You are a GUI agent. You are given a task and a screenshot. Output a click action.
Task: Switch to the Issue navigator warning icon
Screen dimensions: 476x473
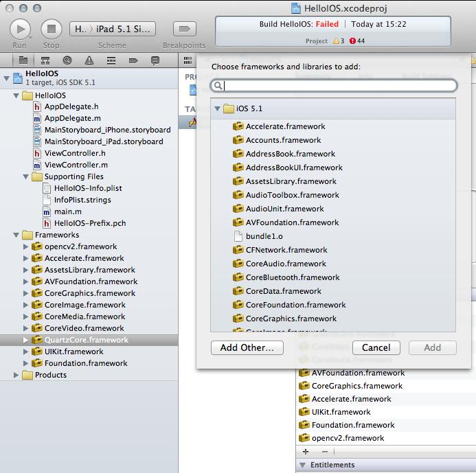[89, 60]
